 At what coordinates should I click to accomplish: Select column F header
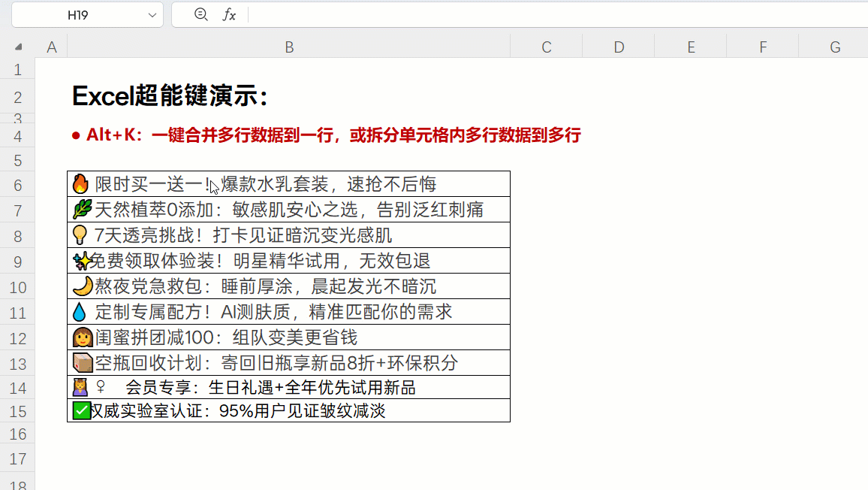762,47
